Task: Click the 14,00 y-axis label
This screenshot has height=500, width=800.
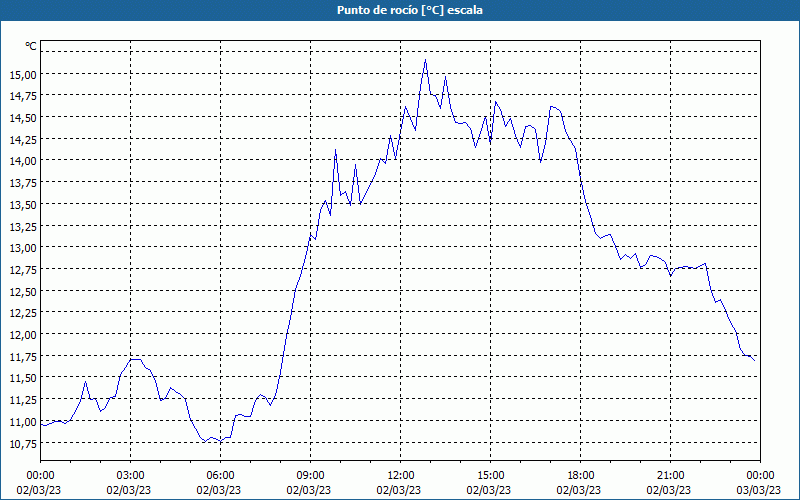Action: [x=23, y=161]
